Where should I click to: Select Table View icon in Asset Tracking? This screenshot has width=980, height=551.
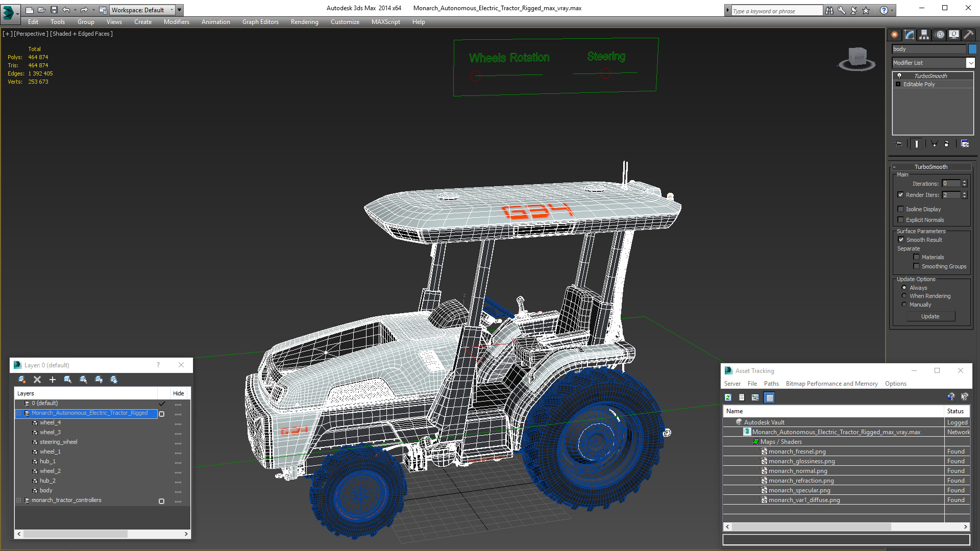click(x=770, y=397)
